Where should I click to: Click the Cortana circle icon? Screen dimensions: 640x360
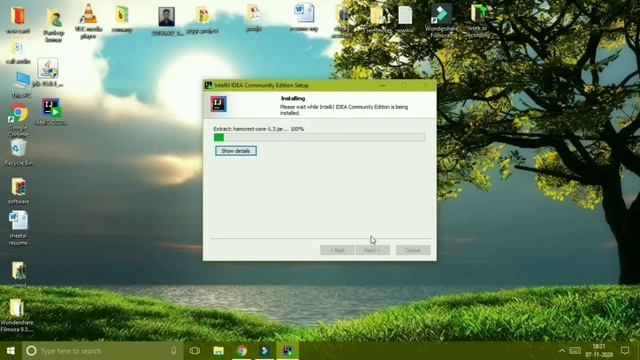point(31,351)
